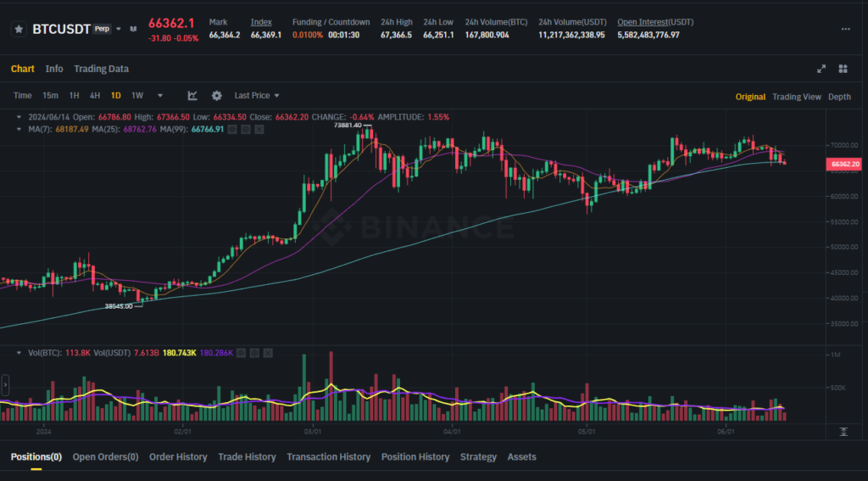Expand more time intervals dropdown after 1W
Screen dimensions: 868x481
tap(160, 96)
